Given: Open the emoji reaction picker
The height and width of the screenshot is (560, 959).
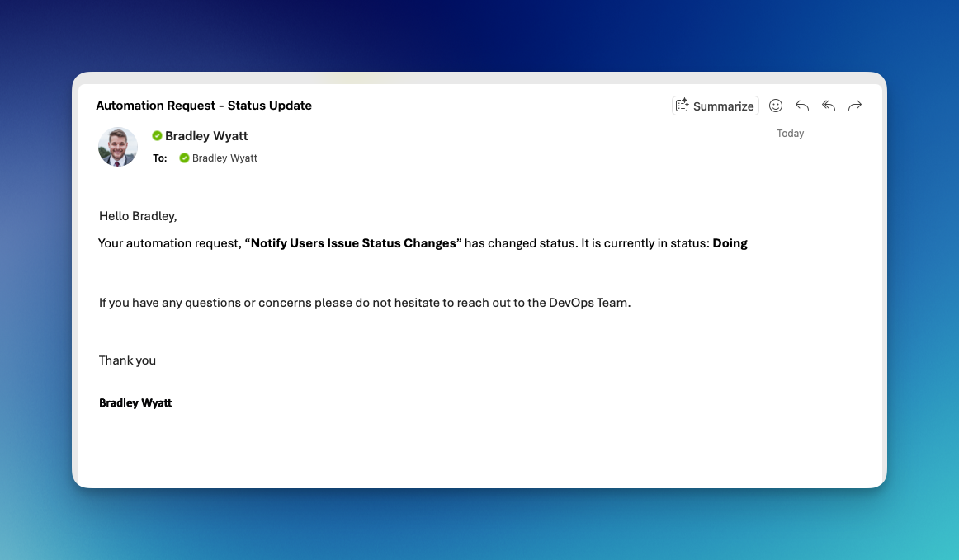Looking at the screenshot, I should pyautogui.click(x=776, y=106).
